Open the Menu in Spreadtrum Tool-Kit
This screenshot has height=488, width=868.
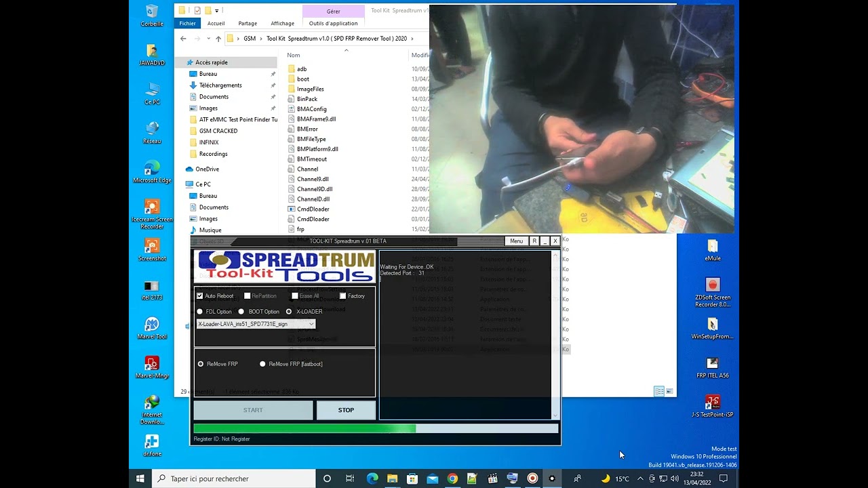516,241
